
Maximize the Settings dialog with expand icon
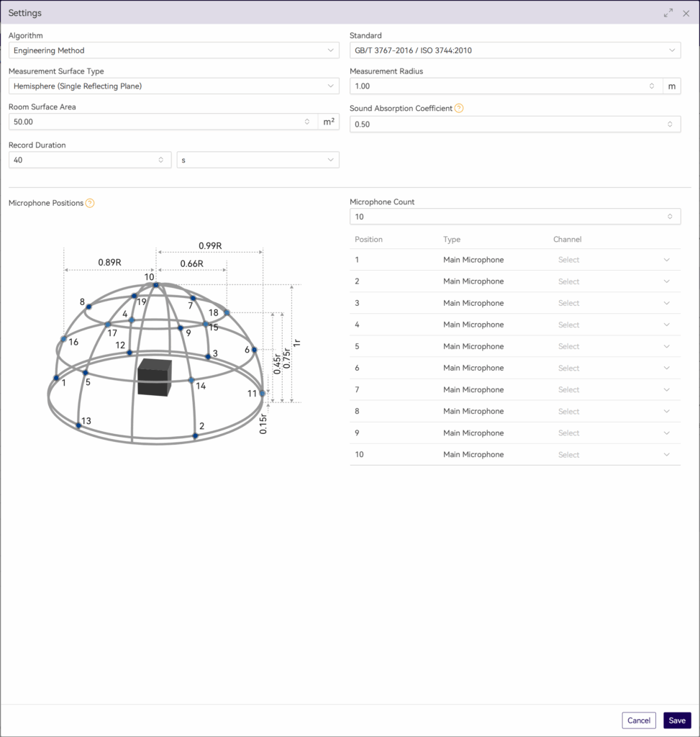pos(668,13)
